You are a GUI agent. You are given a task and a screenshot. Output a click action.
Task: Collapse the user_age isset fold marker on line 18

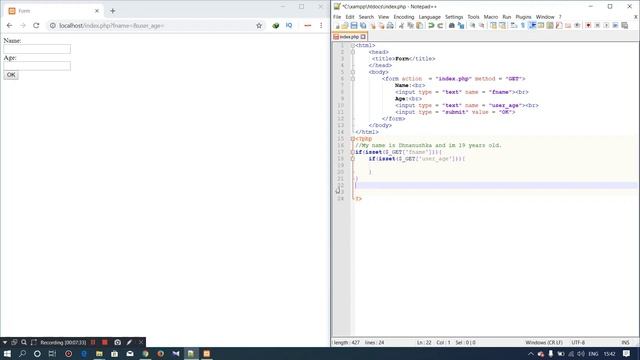coord(353,159)
